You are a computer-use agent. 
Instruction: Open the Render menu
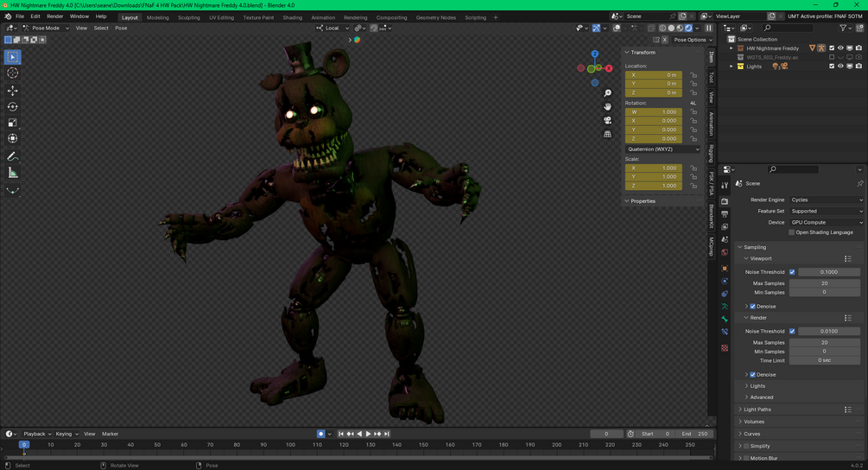54,16
